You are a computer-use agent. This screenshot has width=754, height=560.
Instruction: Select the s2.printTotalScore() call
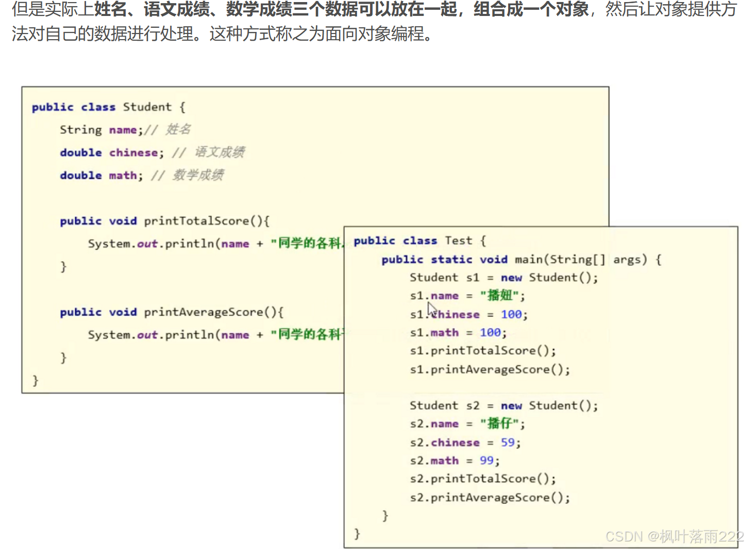click(482, 479)
